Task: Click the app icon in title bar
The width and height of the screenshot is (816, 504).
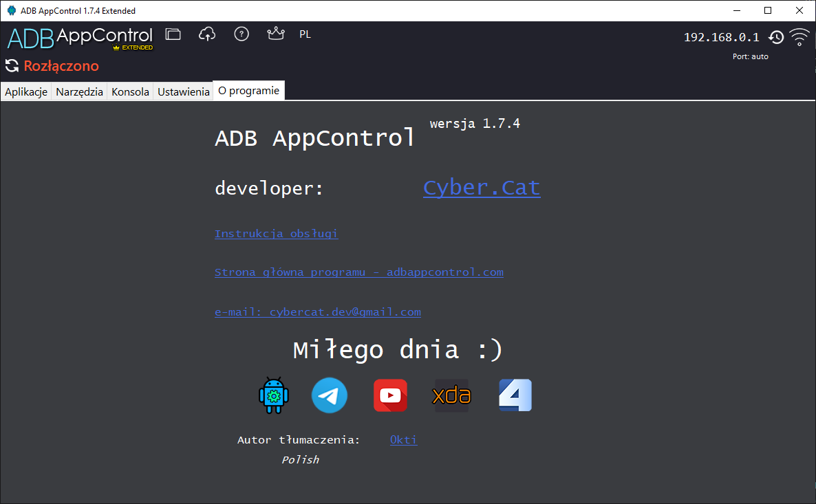Action: pyautogui.click(x=12, y=10)
